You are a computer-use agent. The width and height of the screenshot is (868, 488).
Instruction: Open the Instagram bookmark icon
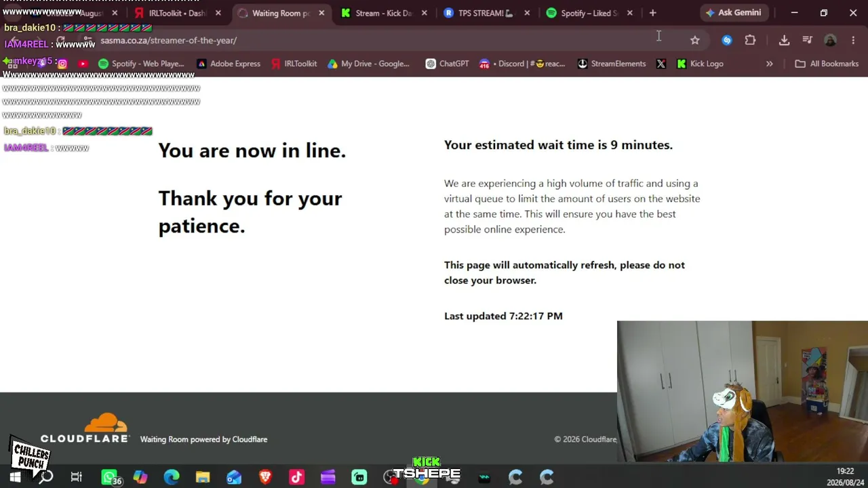(x=62, y=64)
